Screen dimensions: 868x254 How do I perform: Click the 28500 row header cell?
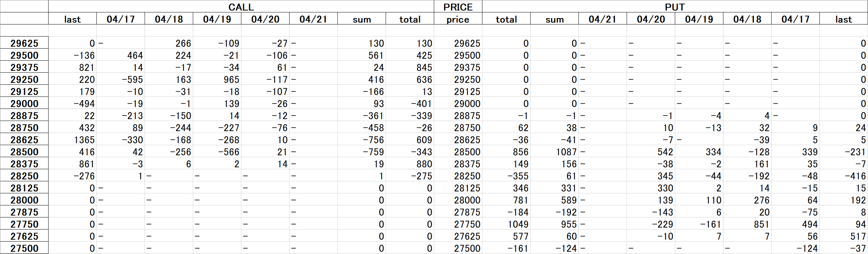point(24,151)
